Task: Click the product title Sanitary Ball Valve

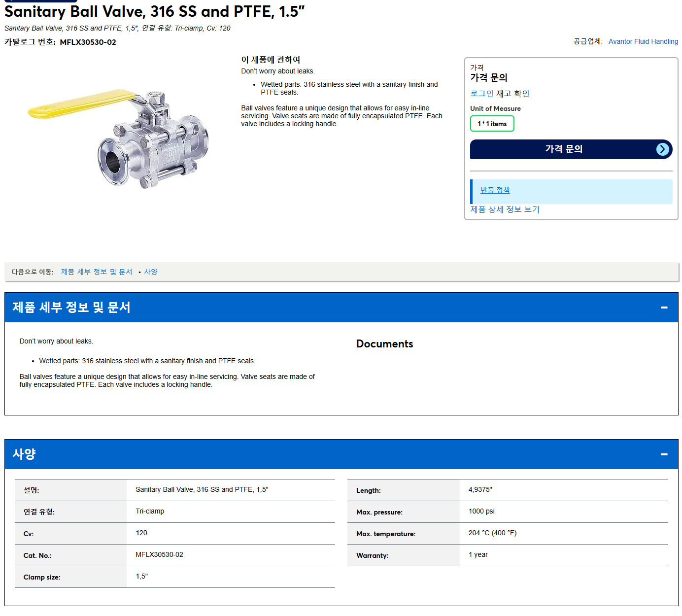Action: coord(154,11)
